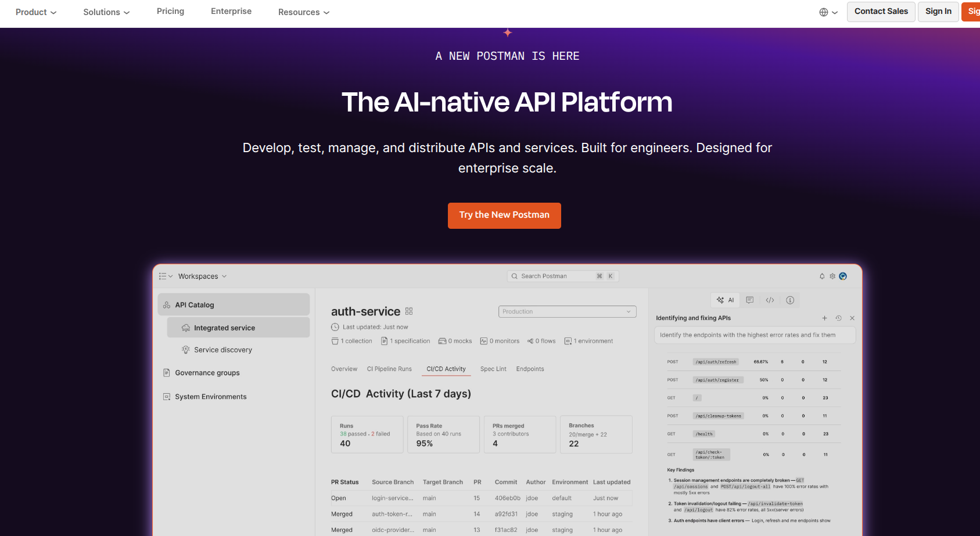The width and height of the screenshot is (980, 536).
Task: Click the collection icon next to 1 collection
Action: pos(335,341)
